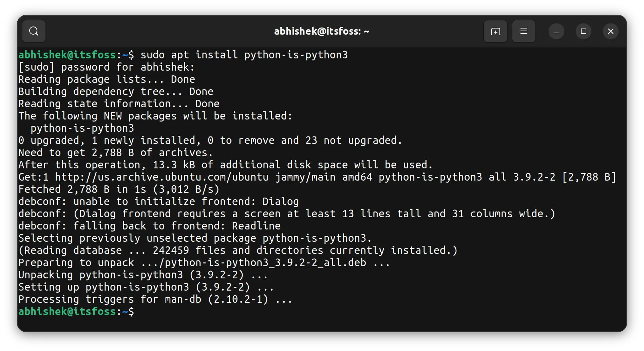The width and height of the screenshot is (644, 351).
Task: Click the Setting up python-is-python3 line
Action: [146, 287]
